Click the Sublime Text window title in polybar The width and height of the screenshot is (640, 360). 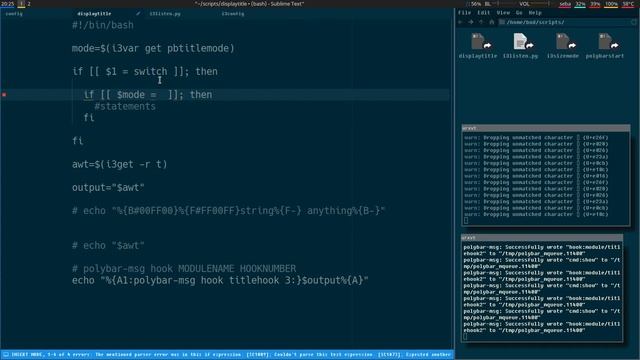(249, 4)
